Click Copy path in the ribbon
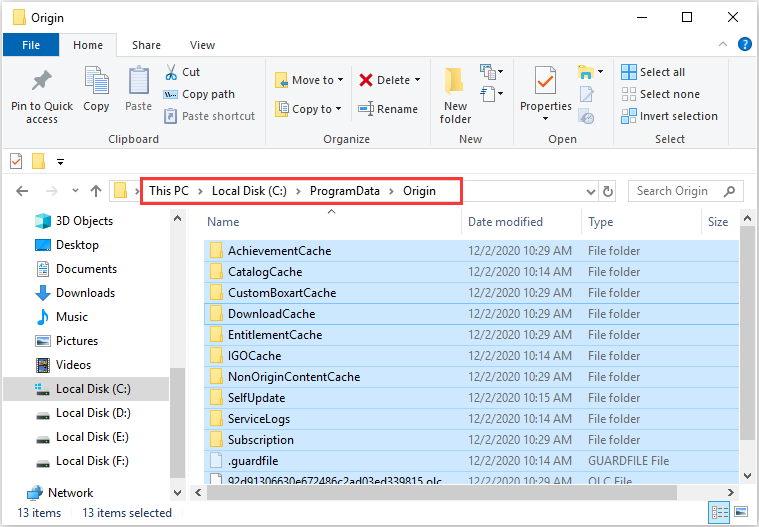The image size is (759, 527). tap(199, 94)
